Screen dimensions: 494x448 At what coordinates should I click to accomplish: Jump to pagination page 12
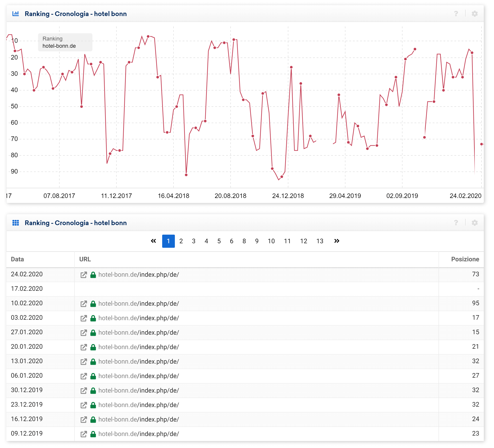[x=304, y=241]
